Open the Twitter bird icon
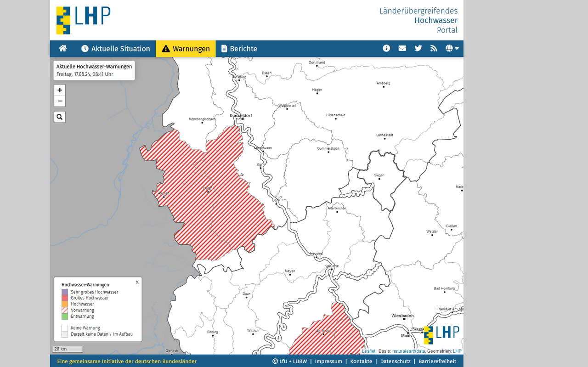588x367 pixels. tap(418, 48)
